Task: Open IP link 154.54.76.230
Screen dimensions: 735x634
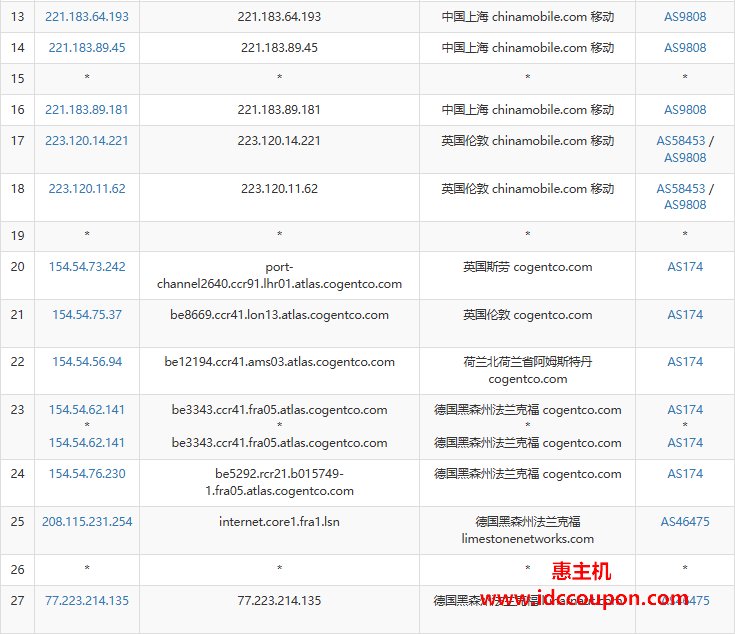Action: tap(87, 474)
